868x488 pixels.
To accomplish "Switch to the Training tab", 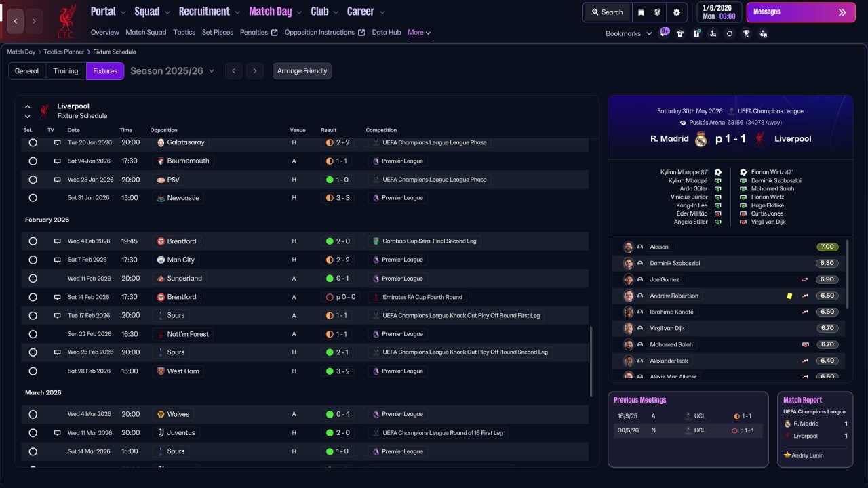I will coord(66,71).
